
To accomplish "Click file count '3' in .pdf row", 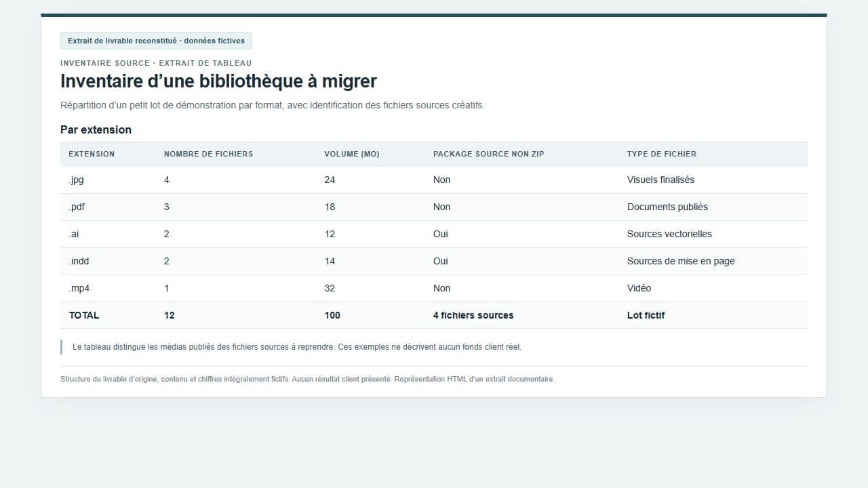I will pos(167,207).
